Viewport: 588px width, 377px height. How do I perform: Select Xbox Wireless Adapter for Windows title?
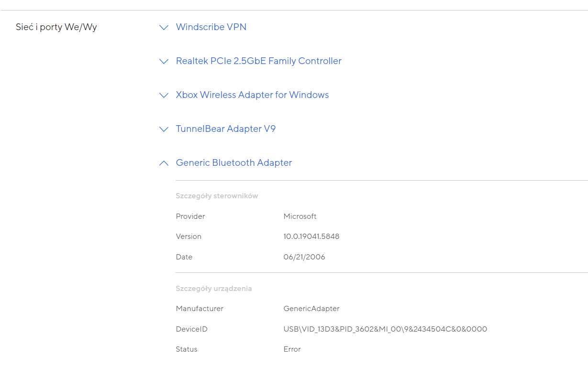pos(252,95)
